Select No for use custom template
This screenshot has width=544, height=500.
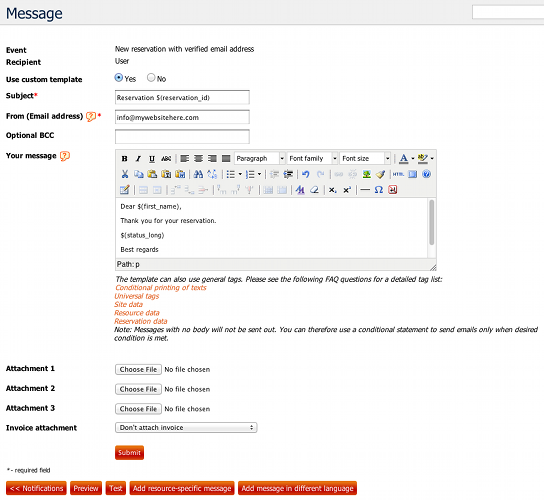[x=151, y=78]
